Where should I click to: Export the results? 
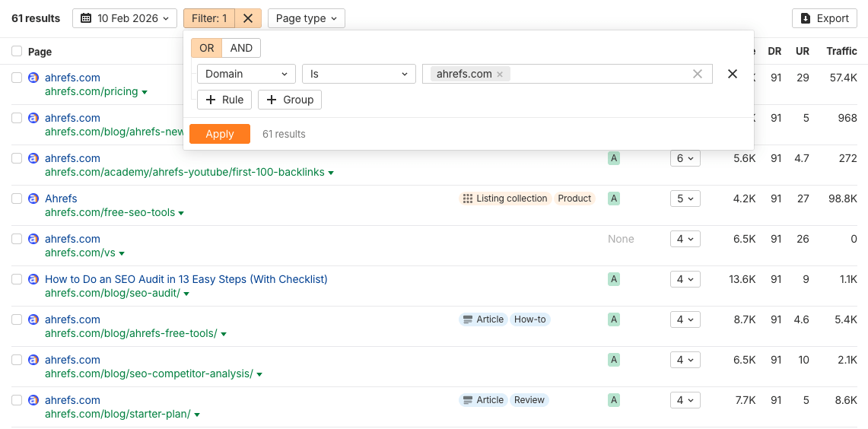point(825,18)
